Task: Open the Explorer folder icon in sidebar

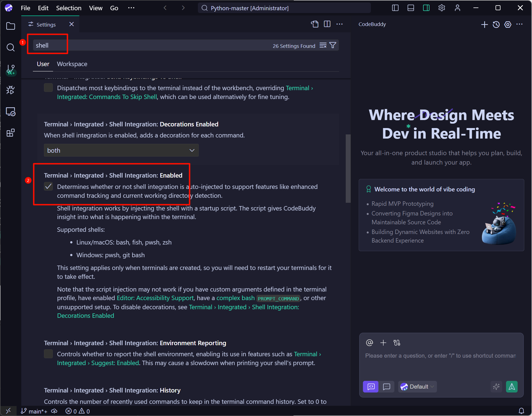Action: 11,26
